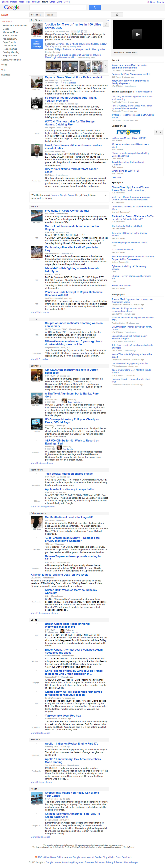Dismiss the Want better news banner
Viewport: 165px width, 868px height.
tap(105, 195)
